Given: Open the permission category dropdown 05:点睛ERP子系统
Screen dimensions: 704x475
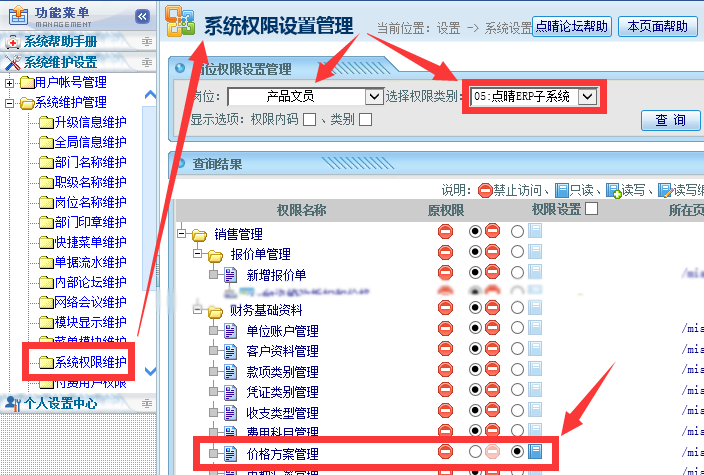Looking at the screenshot, I should click(587, 97).
